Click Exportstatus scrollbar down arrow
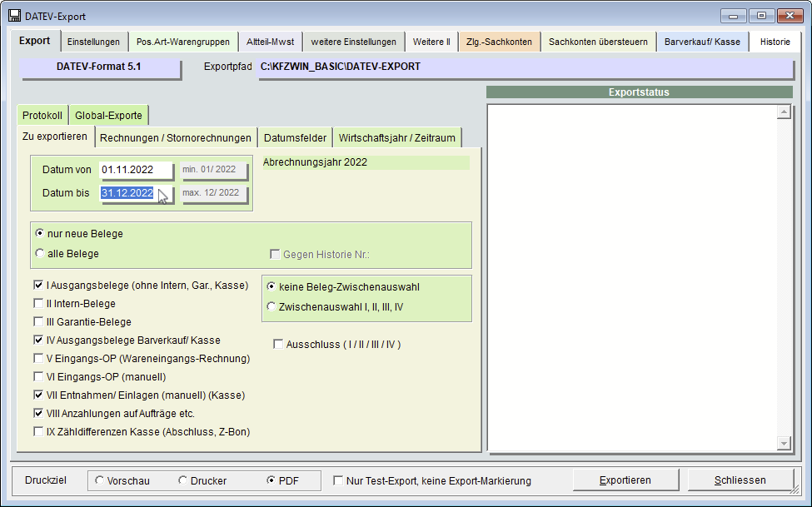Image resolution: width=812 pixels, height=507 pixels. (x=784, y=443)
